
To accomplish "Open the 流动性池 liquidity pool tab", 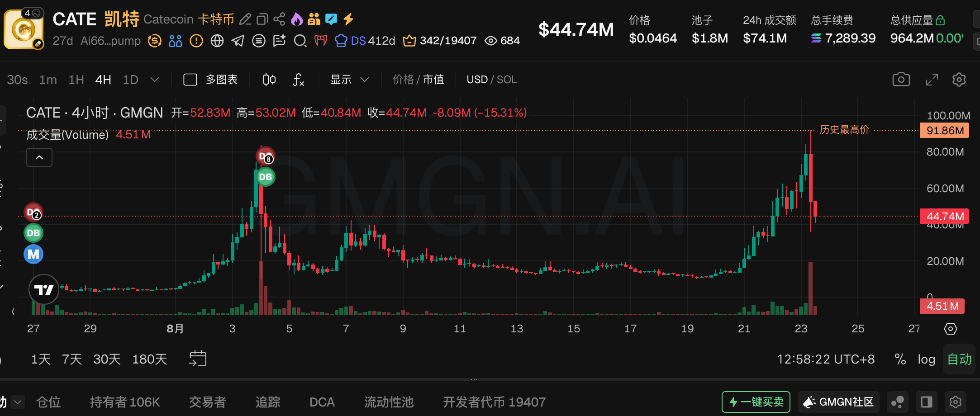I will [x=389, y=402].
